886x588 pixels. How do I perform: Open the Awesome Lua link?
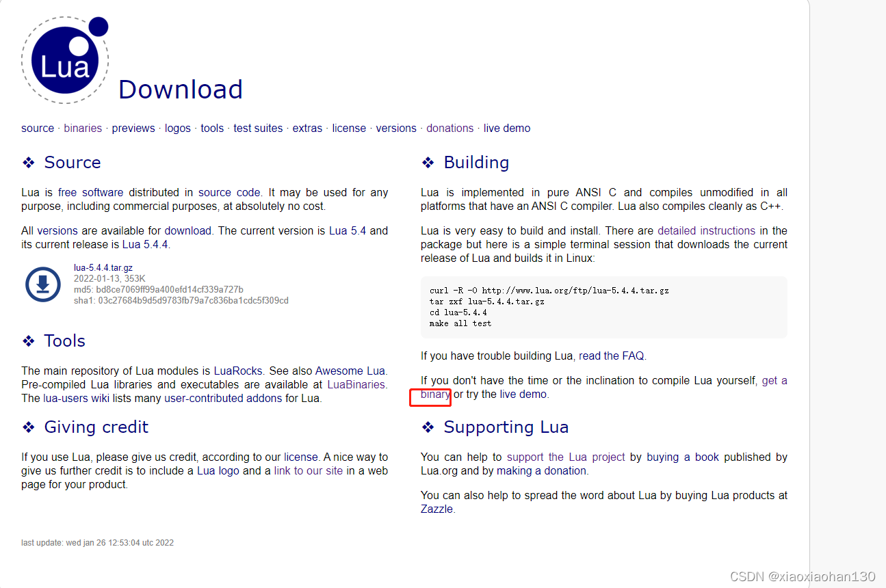[x=350, y=371]
